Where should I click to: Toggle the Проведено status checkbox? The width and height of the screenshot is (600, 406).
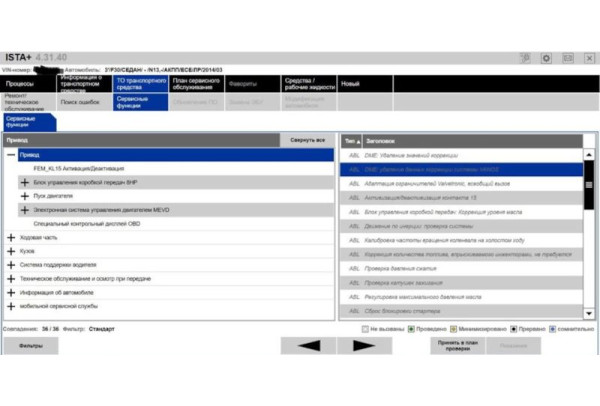[411, 328]
